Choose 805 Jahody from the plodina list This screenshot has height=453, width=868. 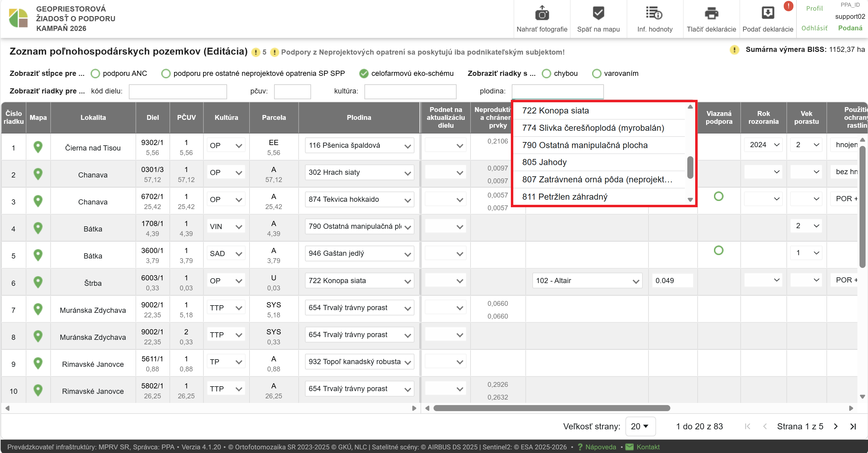coord(545,162)
